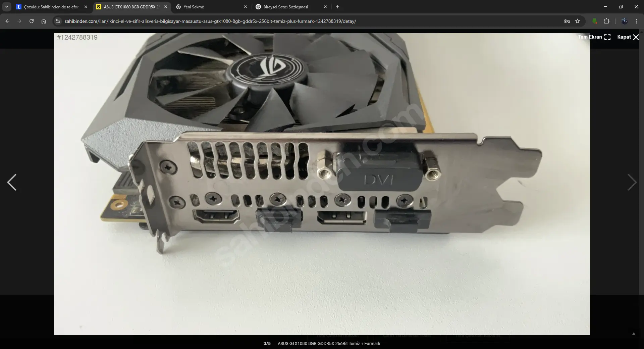Open the Chrome three-dot menu
Image resolution: width=644 pixels, height=349 pixels.
(637, 21)
